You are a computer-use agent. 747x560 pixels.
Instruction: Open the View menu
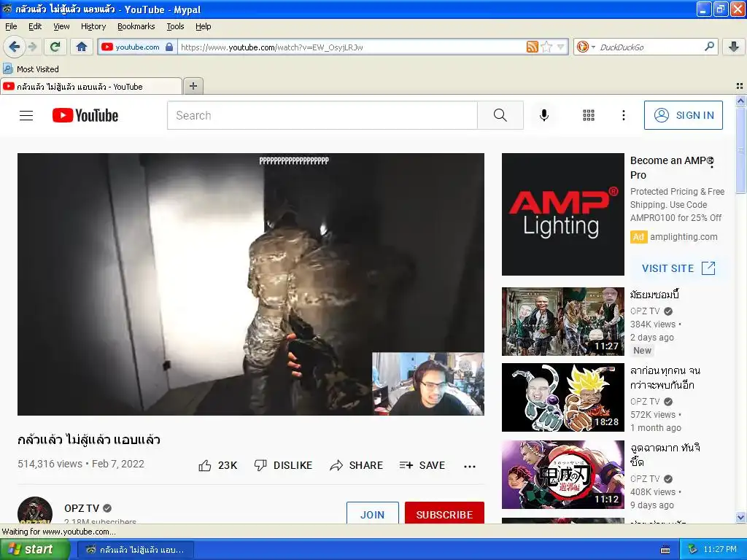pyautogui.click(x=61, y=26)
